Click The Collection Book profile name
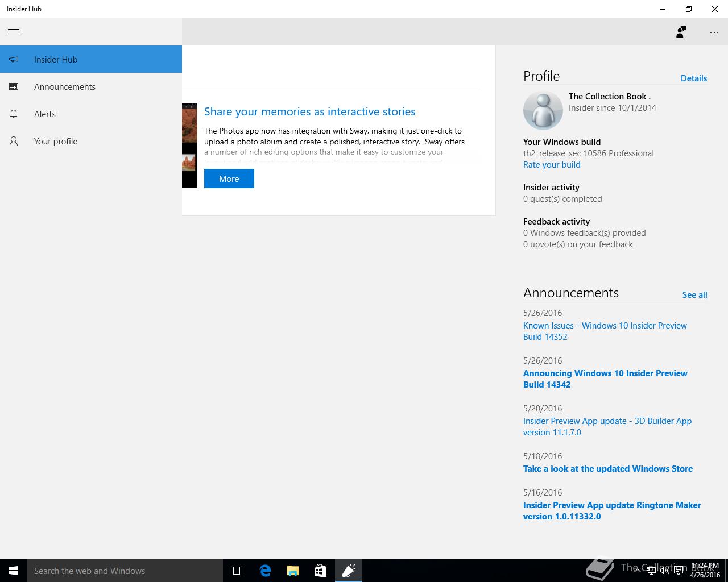This screenshot has height=582, width=728. tap(610, 97)
